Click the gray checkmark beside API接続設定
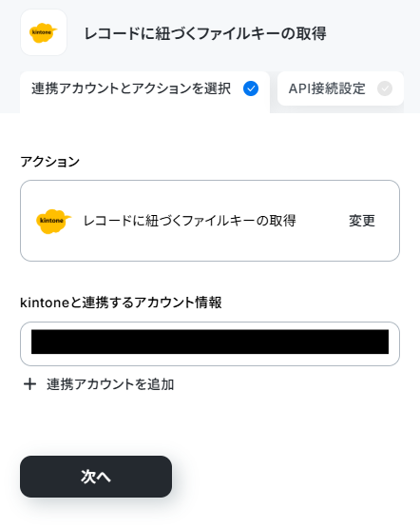This screenshot has width=420, height=528. (x=385, y=88)
